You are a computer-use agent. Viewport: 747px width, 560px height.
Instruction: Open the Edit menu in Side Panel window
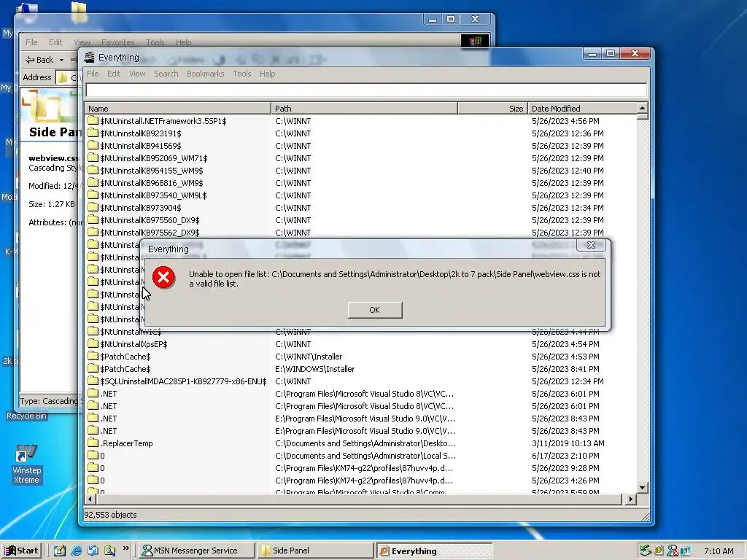[55, 42]
